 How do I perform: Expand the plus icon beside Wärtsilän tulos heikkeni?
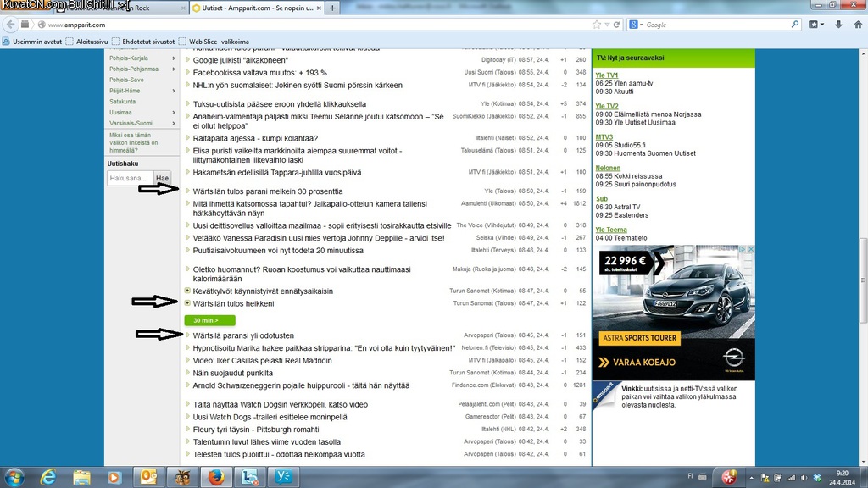[187, 302]
